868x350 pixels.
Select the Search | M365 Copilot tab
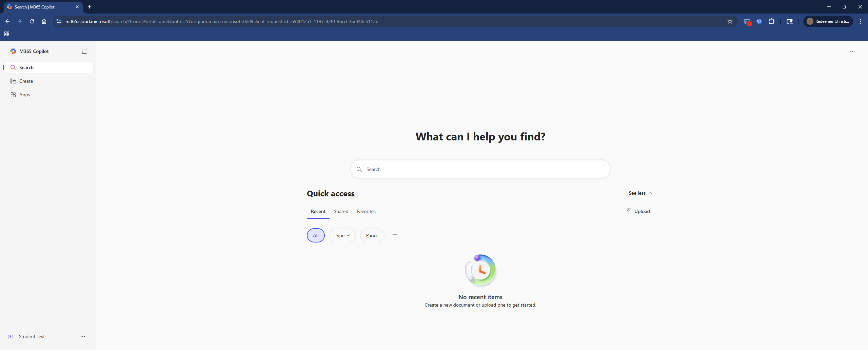tap(43, 7)
